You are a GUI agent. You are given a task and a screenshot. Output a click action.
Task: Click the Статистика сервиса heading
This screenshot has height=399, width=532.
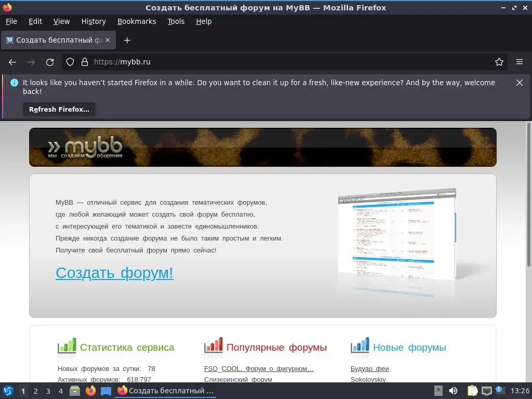coord(127,348)
